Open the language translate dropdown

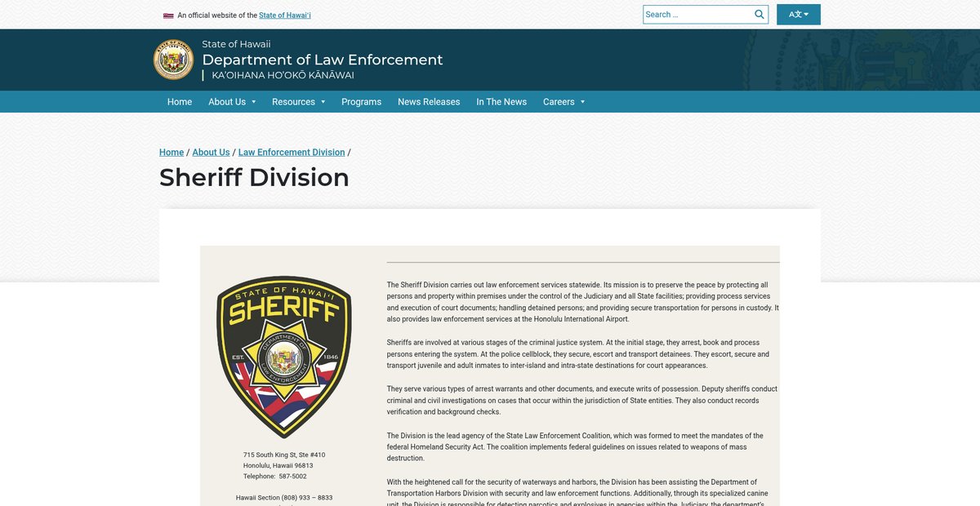(799, 15)
